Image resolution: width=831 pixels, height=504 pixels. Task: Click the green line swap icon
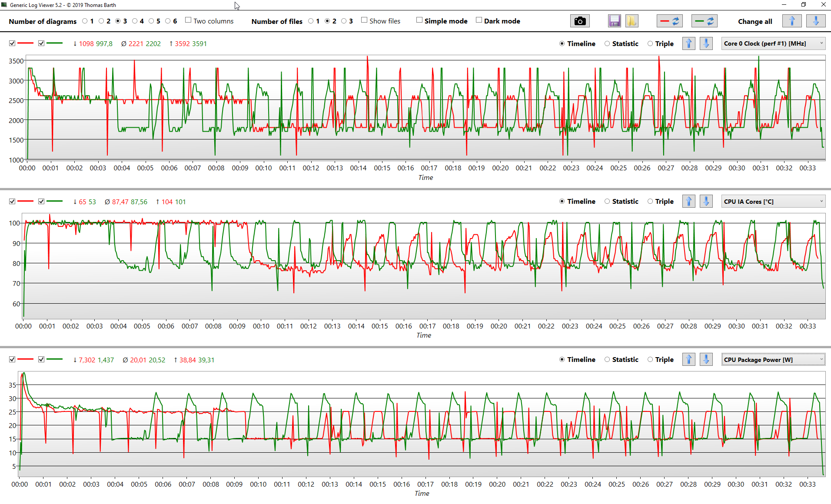click(x=704, y=21)
